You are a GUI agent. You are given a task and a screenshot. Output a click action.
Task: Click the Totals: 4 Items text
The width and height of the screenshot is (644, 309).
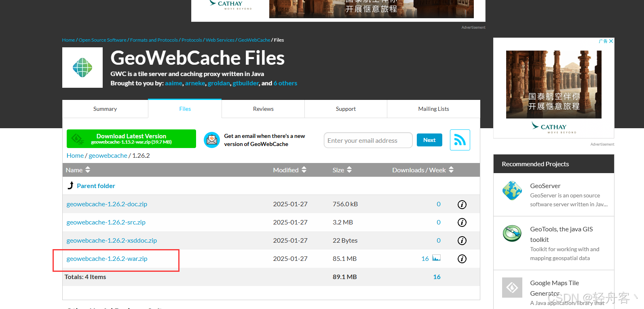point(85,277)
